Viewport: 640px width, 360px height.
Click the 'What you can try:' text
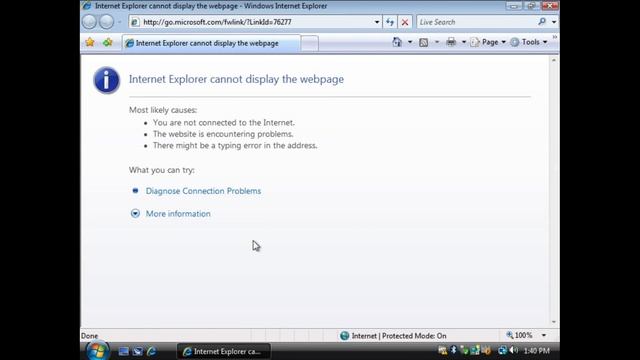[162, 170]
